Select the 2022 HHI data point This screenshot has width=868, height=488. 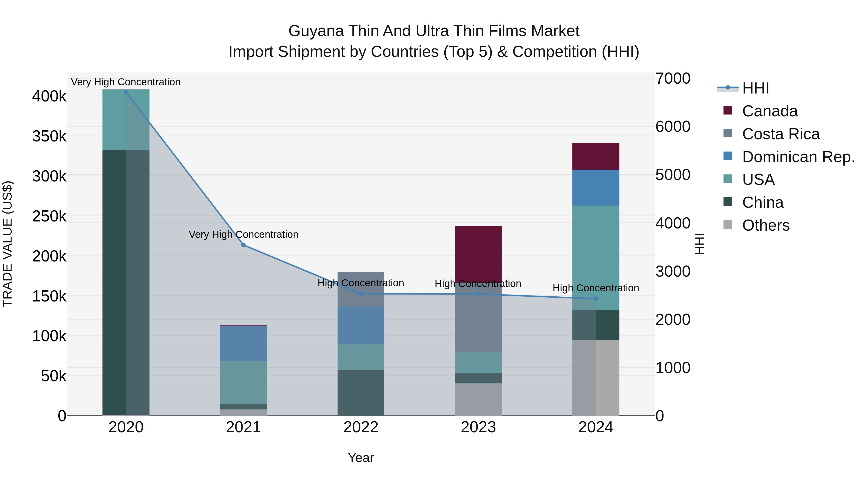(361, 294)
